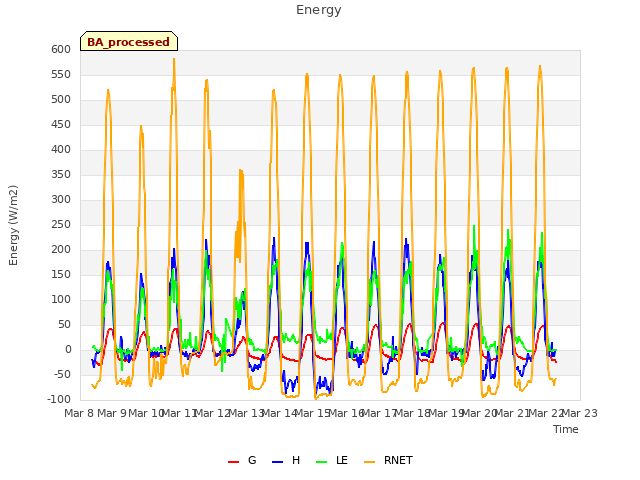Click the 400 y-axis tick label
Screen dimensions: 640x480
pyautogui.click(x=61, y=149)
